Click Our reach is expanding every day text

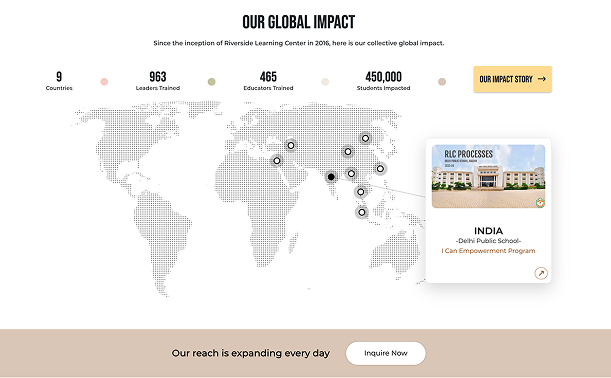coord(251,353)
